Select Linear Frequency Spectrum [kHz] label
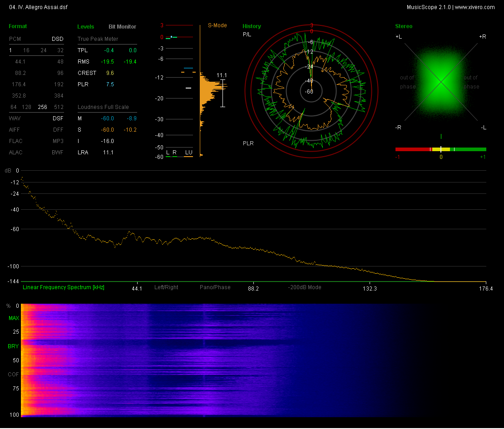This screenshot has width=504, height=429. point(64,287)
